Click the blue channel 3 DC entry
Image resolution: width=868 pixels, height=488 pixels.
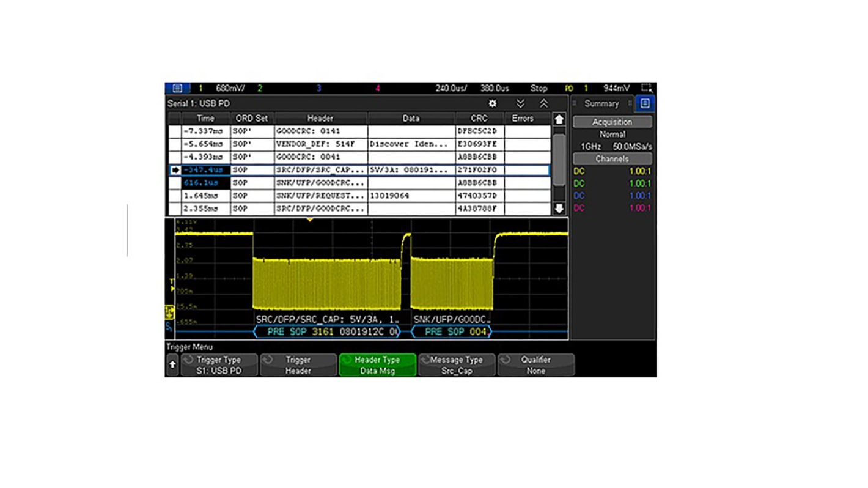coord(612,196)
